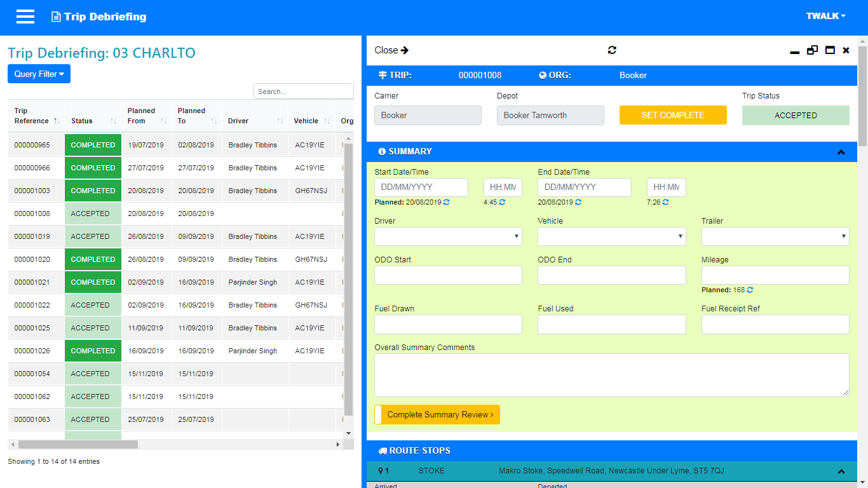Click the Overall Summary Comments box

click(611, 375)
